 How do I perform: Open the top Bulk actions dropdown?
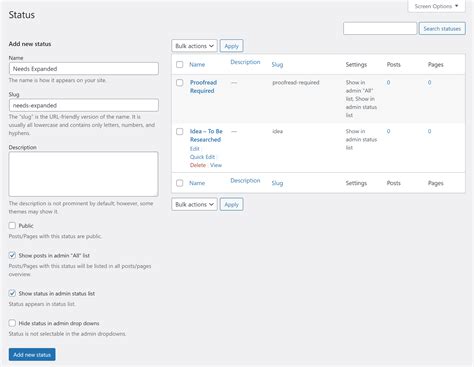[x=194, y=46]
